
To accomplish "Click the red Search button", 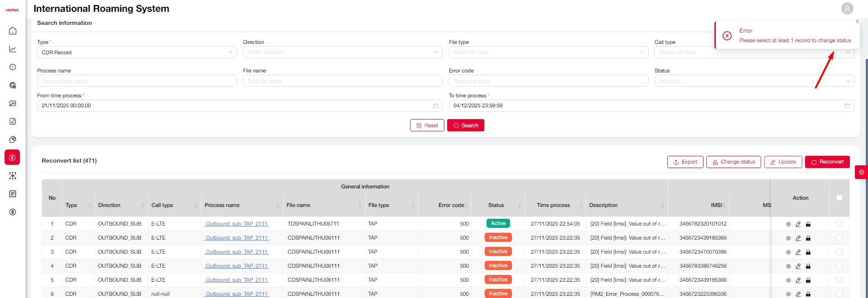I will click(x=465, y=125).
